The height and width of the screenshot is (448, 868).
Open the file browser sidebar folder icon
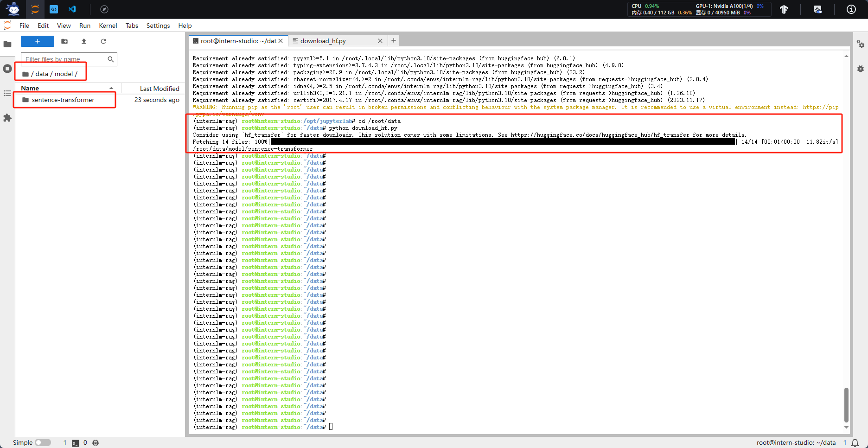pyautogui.click(x=7, y=44)
